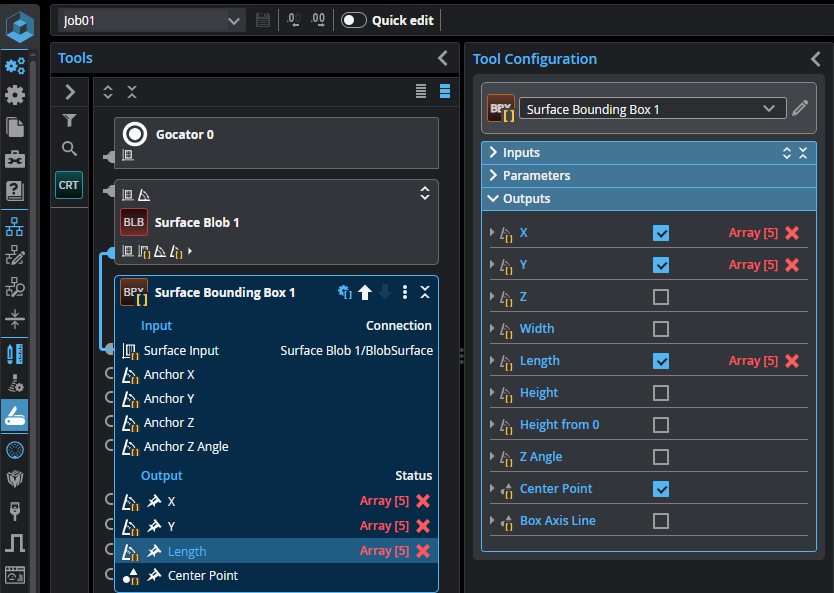
Task: Collapse the Outputs section
Action: pos(526,198)
